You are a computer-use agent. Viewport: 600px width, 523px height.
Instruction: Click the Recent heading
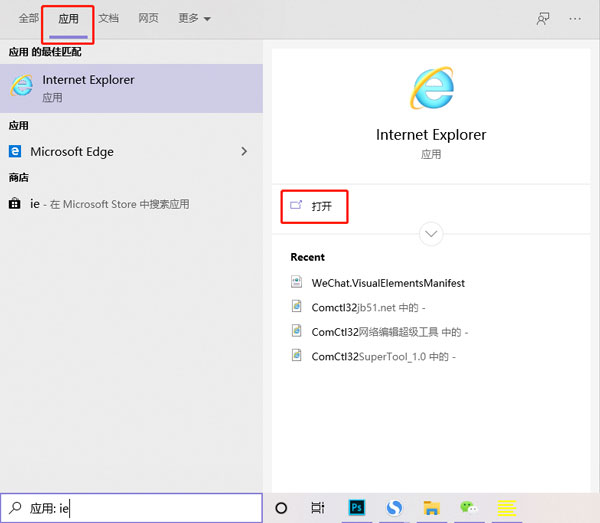pos(308,257)
